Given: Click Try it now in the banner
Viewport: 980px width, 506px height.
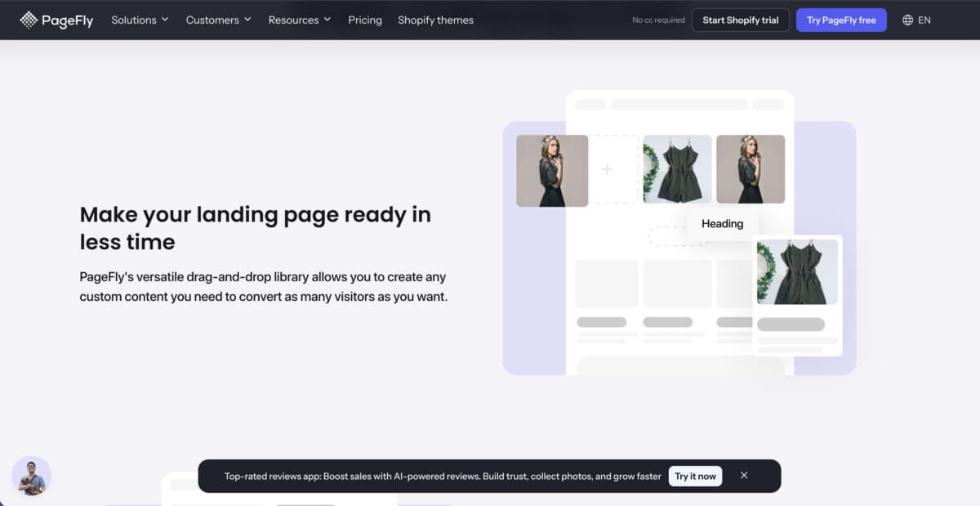Looking at the screenshot, I should (x=695, y=476).
